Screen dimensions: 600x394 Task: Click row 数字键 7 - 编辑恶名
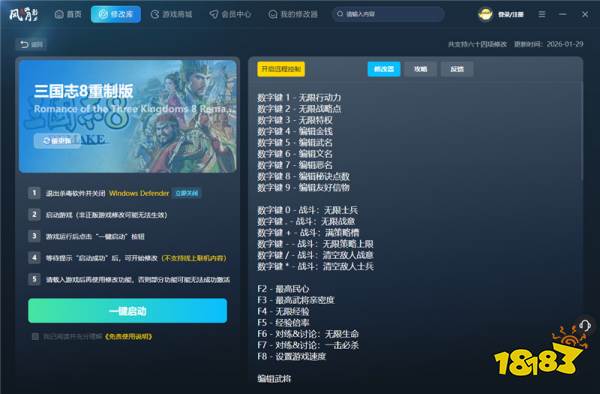tap(295, 165)
